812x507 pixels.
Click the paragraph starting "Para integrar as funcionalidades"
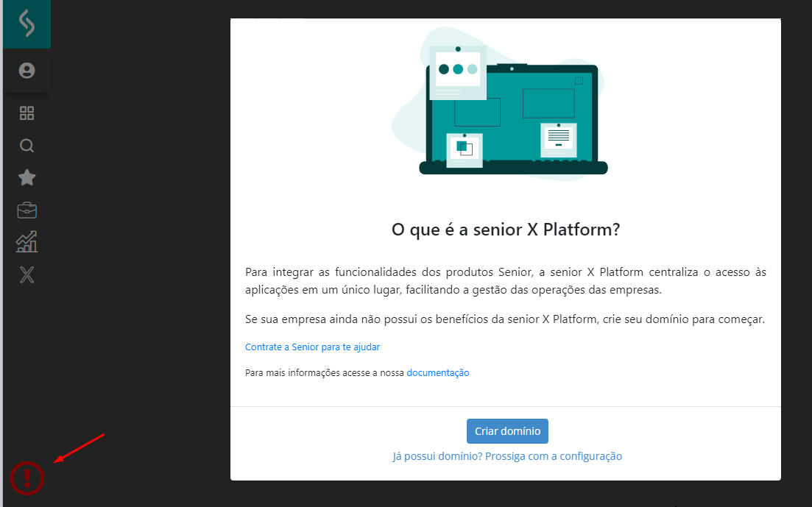pos(505,281)
